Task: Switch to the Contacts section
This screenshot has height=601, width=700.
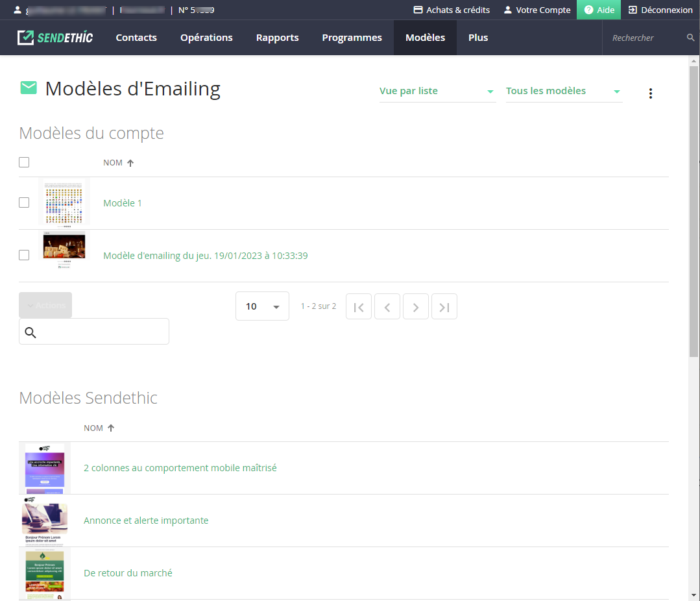Action: [136, 37]
